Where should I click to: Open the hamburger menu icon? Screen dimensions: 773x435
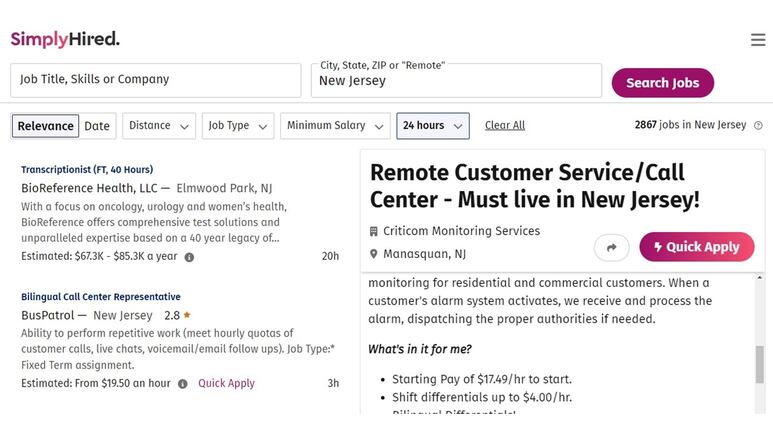pyautogui.click(x=758, y=39)
